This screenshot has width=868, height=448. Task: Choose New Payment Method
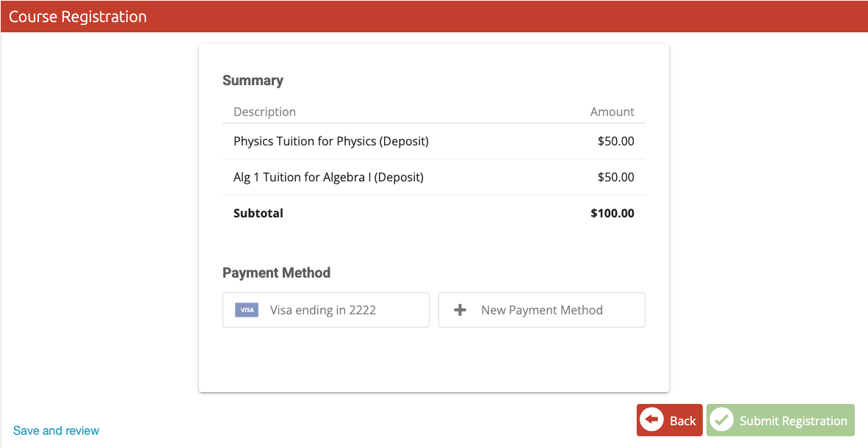(541, 310)
